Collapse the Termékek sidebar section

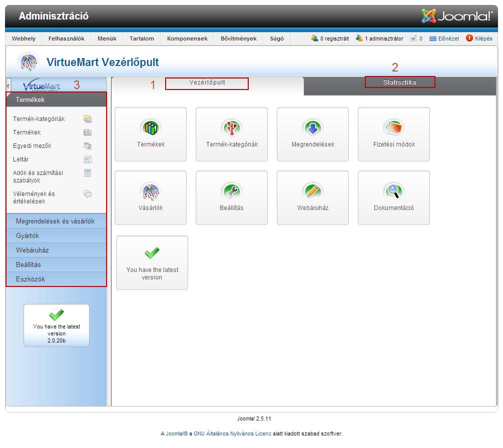pyautogui.click(x=57, y=99)
